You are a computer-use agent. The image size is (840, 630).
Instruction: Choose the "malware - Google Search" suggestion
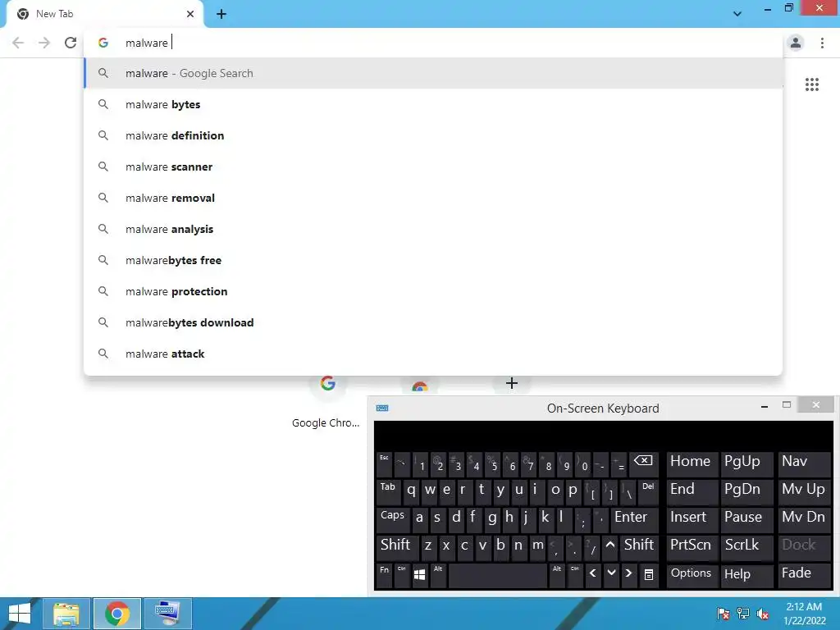(433, 73)
